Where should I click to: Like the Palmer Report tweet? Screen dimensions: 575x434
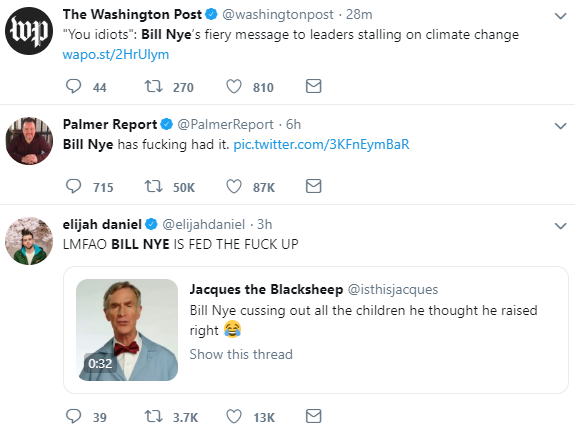(x=234, y=186)
